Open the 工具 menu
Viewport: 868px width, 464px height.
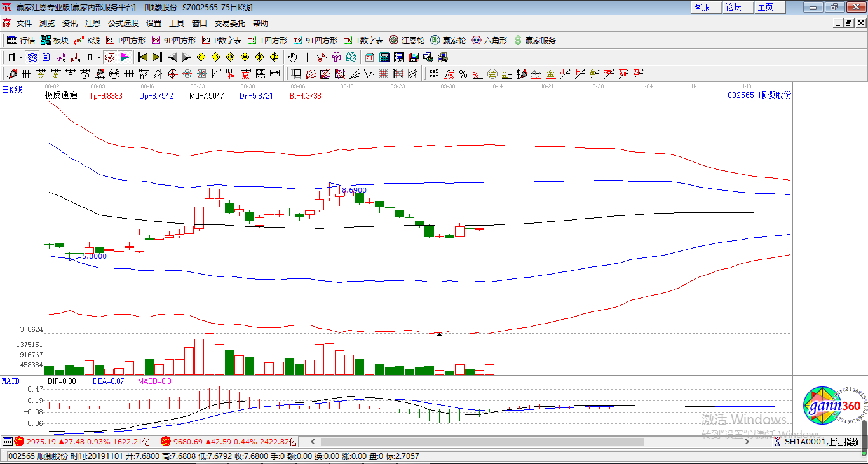177,24
